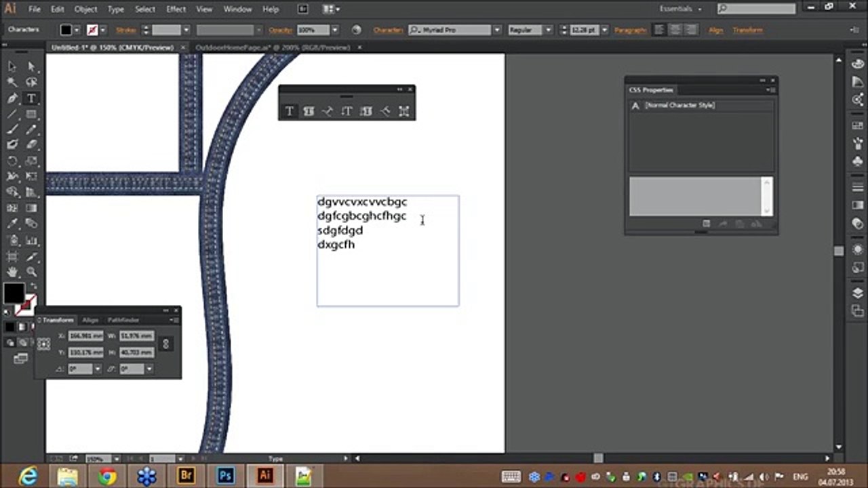Image resolution: width=868 pixels, height=488 pixels.
Task: Set paragraph align center in control bar
Action: 675,30
